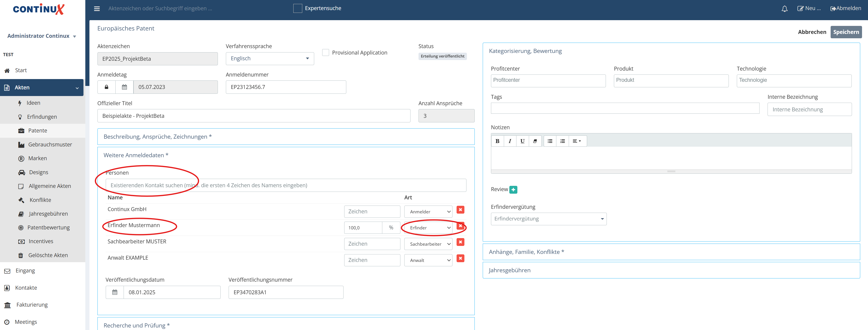Enable the Expertensuche checkbox

[297, 8]
